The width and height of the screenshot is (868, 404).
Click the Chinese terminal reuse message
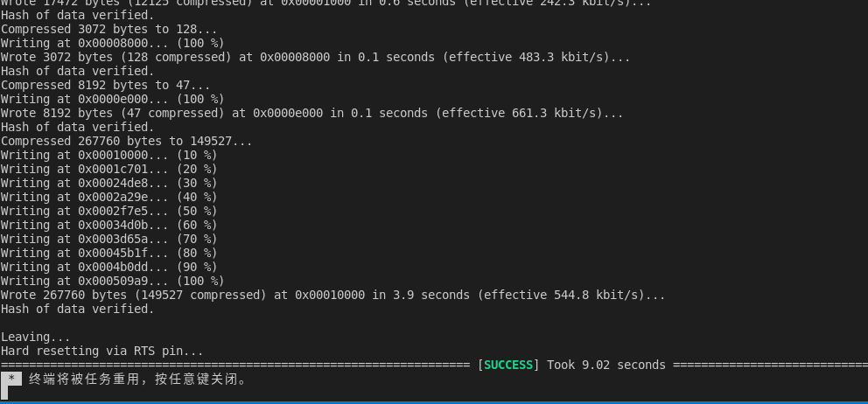tap(137, 380)
